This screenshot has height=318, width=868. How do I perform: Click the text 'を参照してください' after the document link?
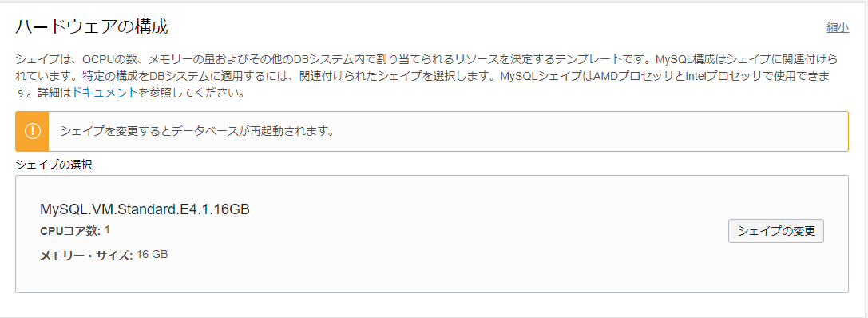point(192,93)
